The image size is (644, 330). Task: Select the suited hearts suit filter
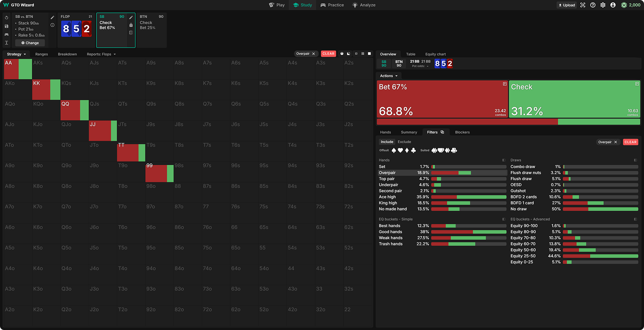(441, 150)
